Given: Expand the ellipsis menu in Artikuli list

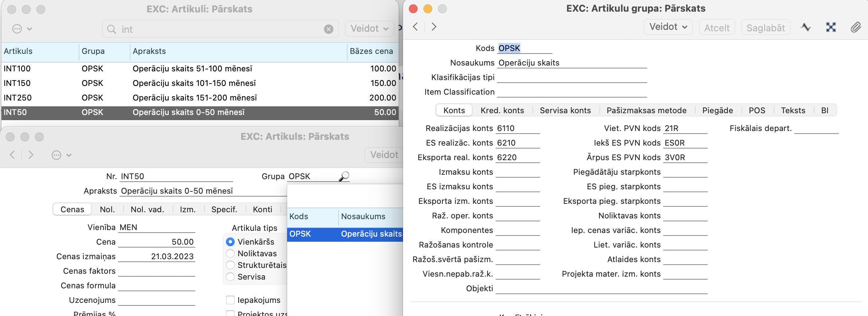Looking at the screenshot, I should point(22,29).
